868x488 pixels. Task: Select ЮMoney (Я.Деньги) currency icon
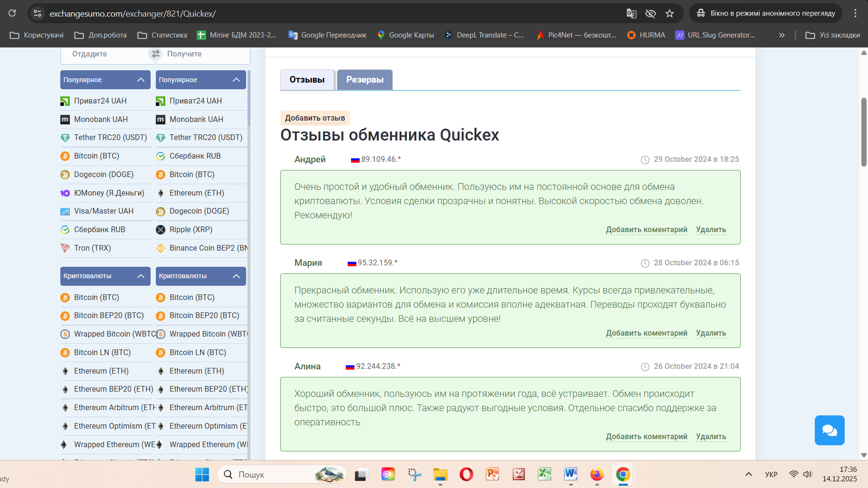tap(65, 193)
